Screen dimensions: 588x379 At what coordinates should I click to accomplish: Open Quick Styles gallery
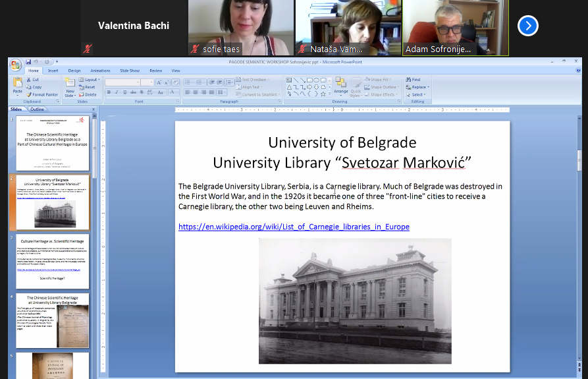[x=356, y=88]
